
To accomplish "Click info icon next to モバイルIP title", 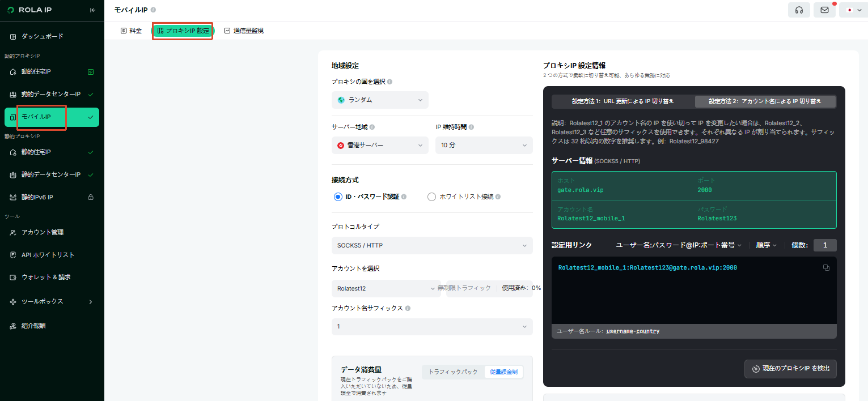I will point(153,10).
